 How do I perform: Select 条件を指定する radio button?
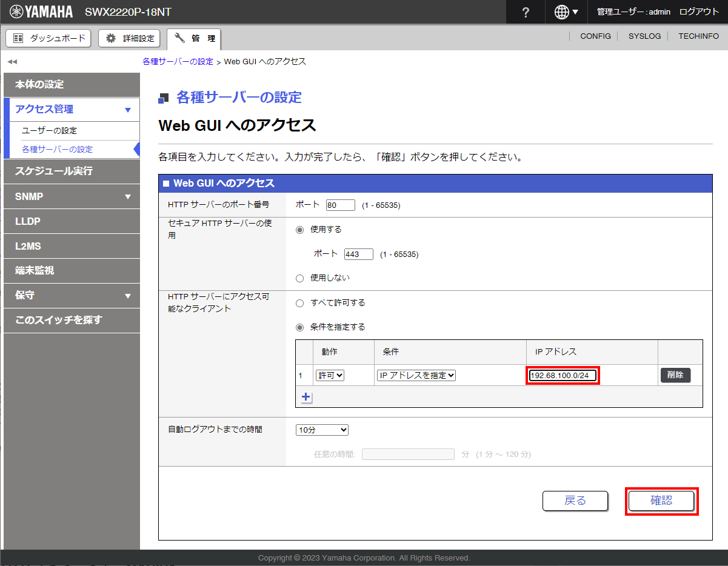pos(299,327)
